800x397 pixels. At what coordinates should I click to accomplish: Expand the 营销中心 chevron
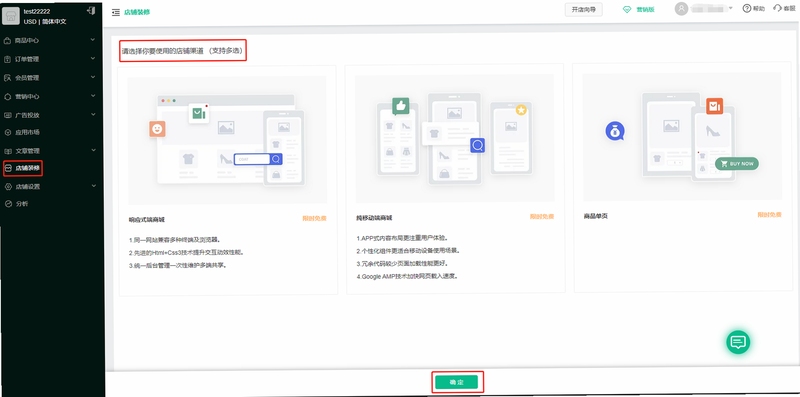93,95
